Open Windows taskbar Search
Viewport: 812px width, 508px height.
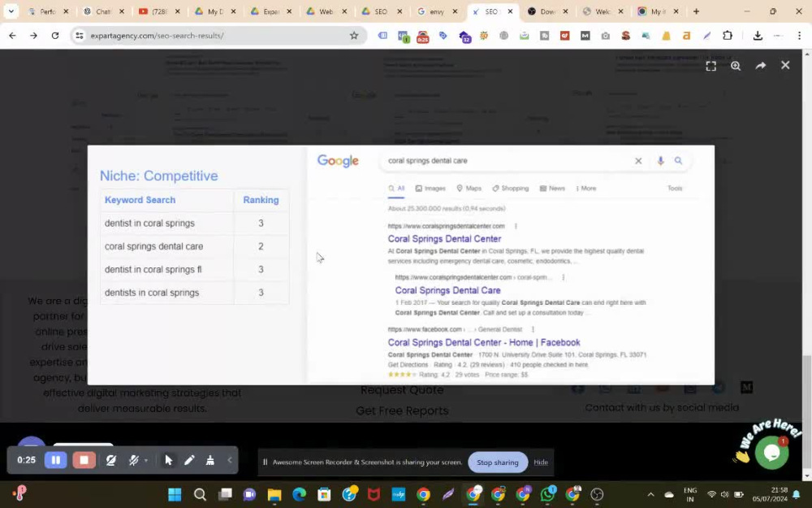(200, 494)
